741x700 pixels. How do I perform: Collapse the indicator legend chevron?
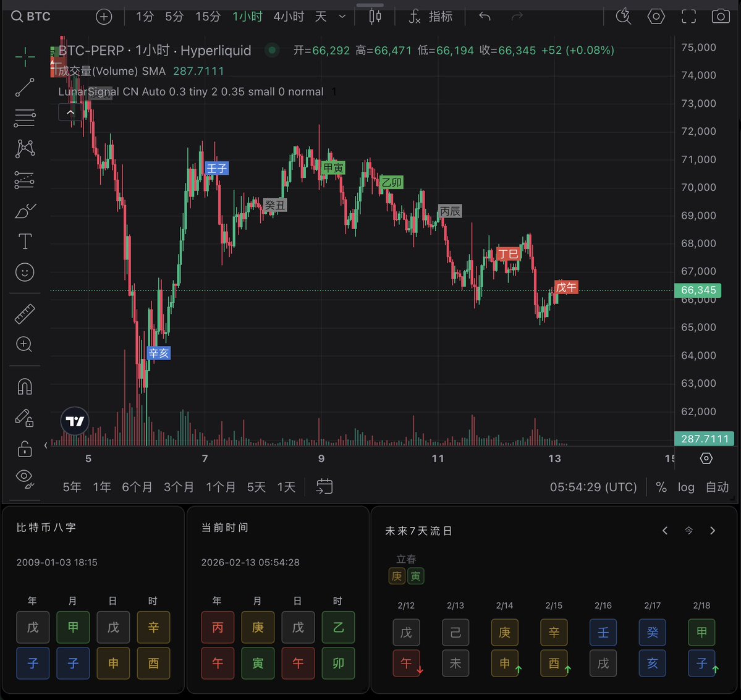70,112
